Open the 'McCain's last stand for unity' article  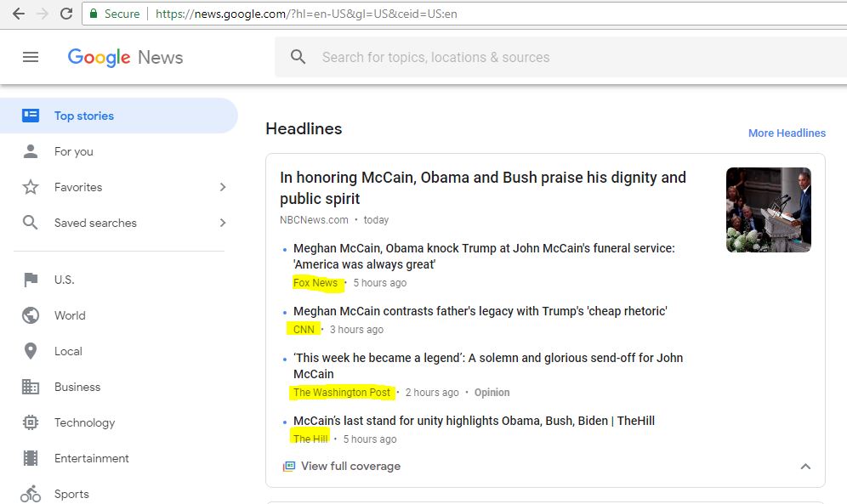pos(474,421)
